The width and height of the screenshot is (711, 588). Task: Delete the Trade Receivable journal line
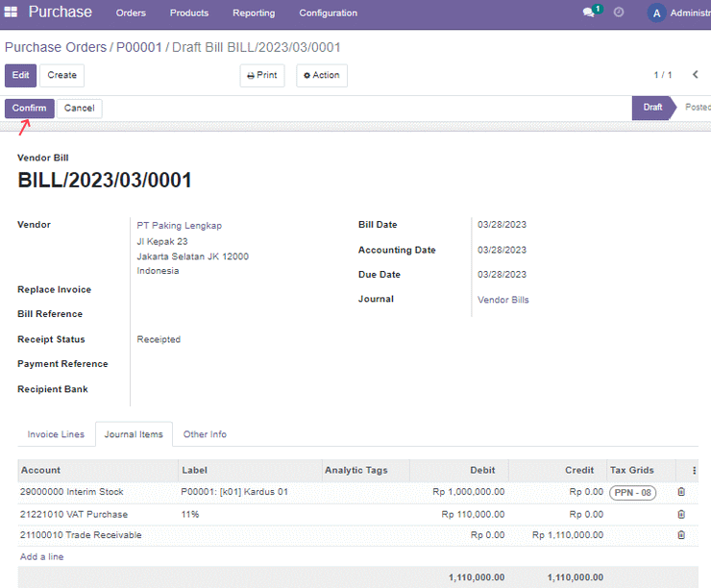tap(681, 535)
